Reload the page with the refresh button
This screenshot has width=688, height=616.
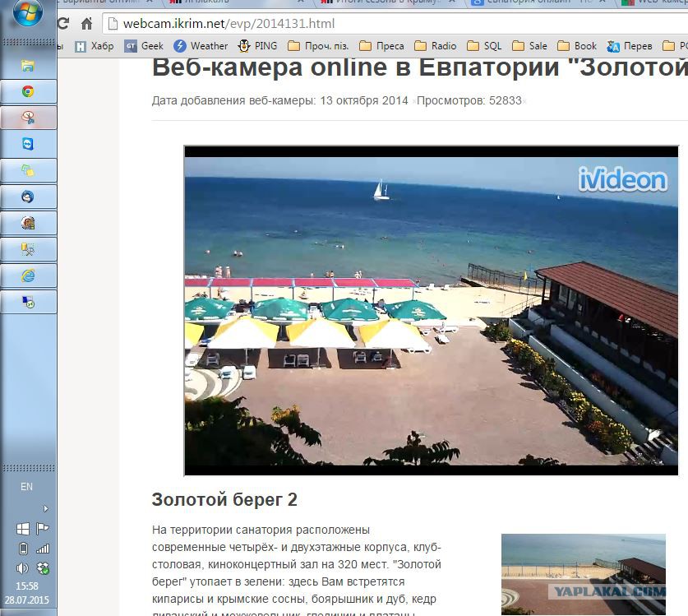63,23
